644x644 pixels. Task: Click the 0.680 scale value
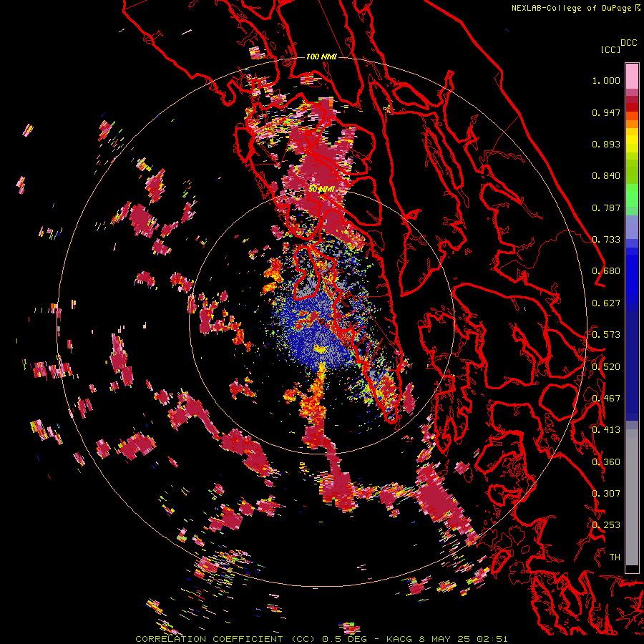(x=606, y=271)
